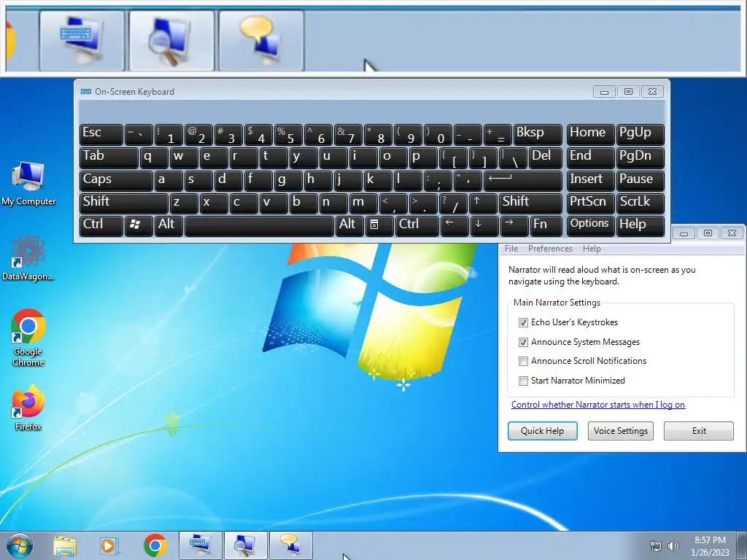Click the Home key on On-Screen Keyboard
The image size is (747, 560).
pyautogui.click(x=590, y=135)
